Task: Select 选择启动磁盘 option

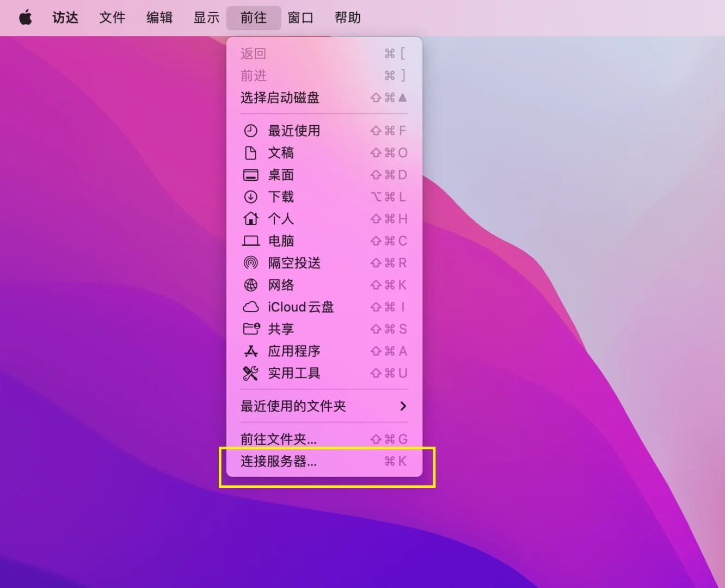Action: [280, 97]
